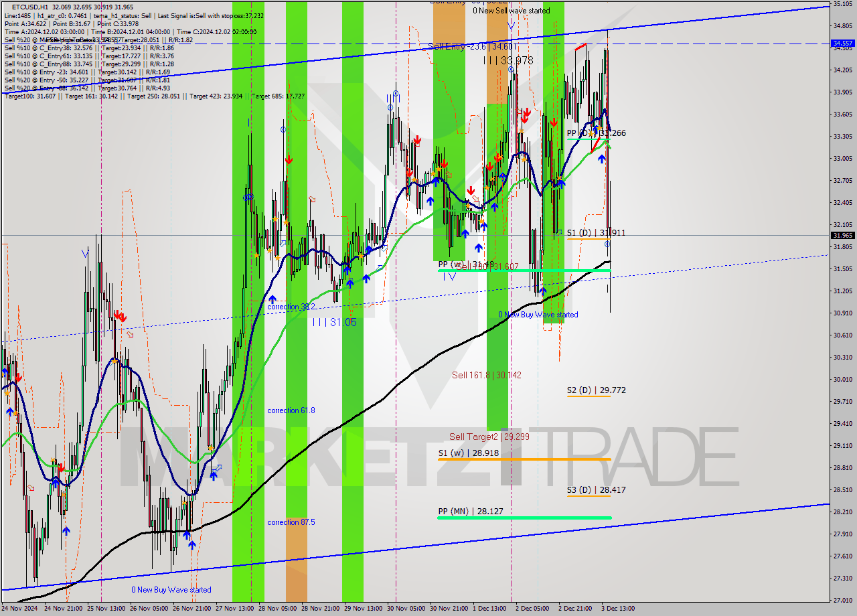Click the 27.015 price axis label

coord(842,601)
